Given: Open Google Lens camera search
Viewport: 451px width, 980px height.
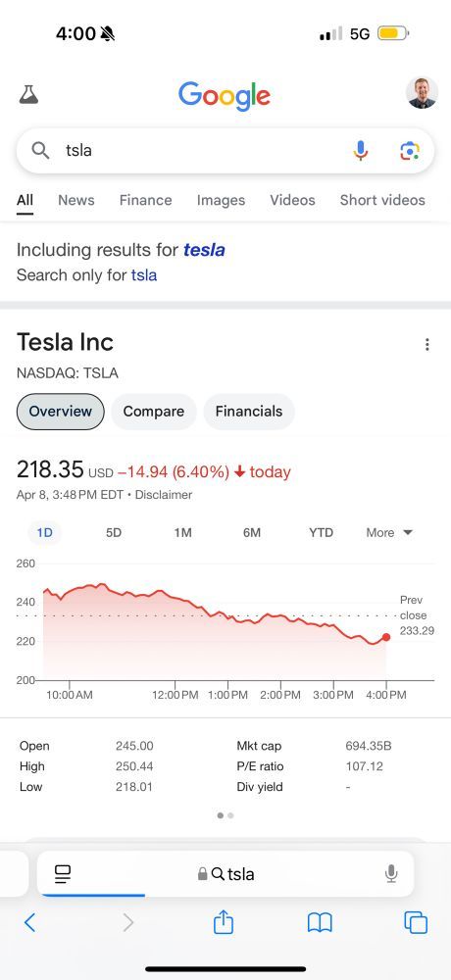Looking at the screenshot, I should 409,151.
